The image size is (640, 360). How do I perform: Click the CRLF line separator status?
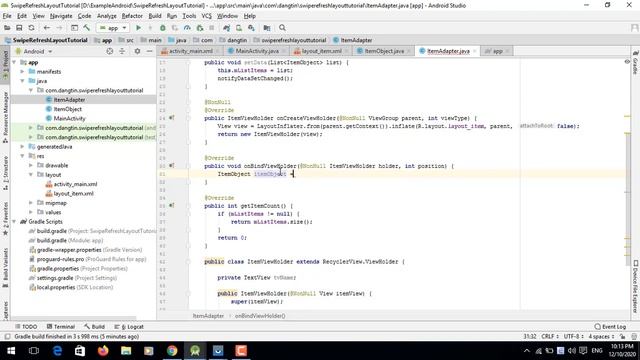(549, 336)
